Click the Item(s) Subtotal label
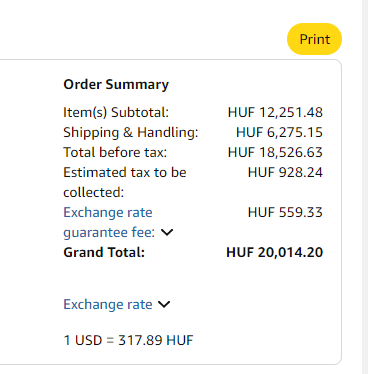The image size is (368, 374). pyautogui.click(x=116, y=112)
